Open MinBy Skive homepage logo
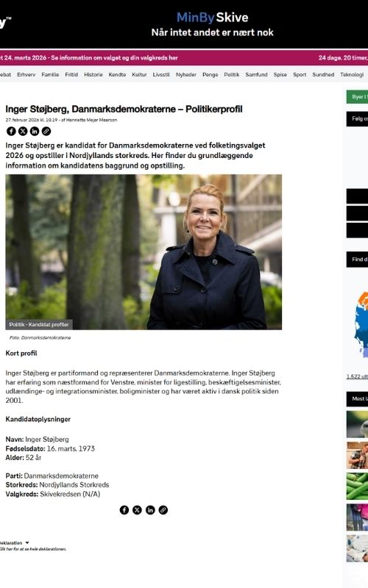 pyautogui.click(x=212, y=18)
